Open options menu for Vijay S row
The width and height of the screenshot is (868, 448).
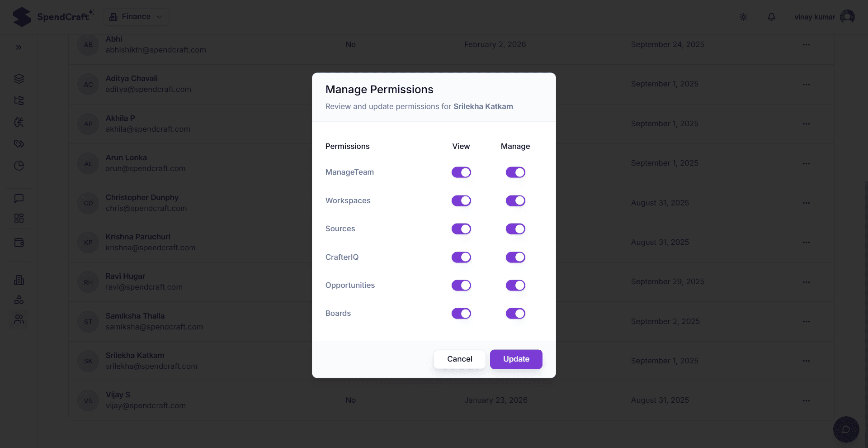807,400
